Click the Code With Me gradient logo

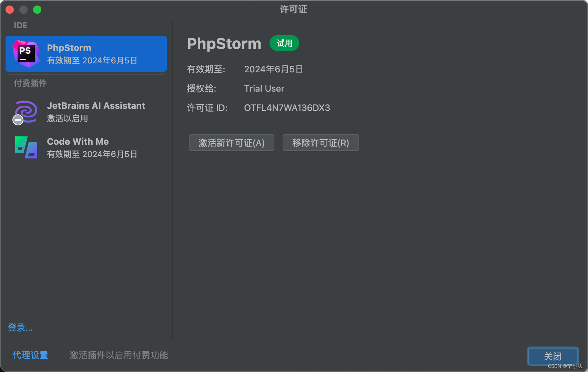tap(26, 147)
